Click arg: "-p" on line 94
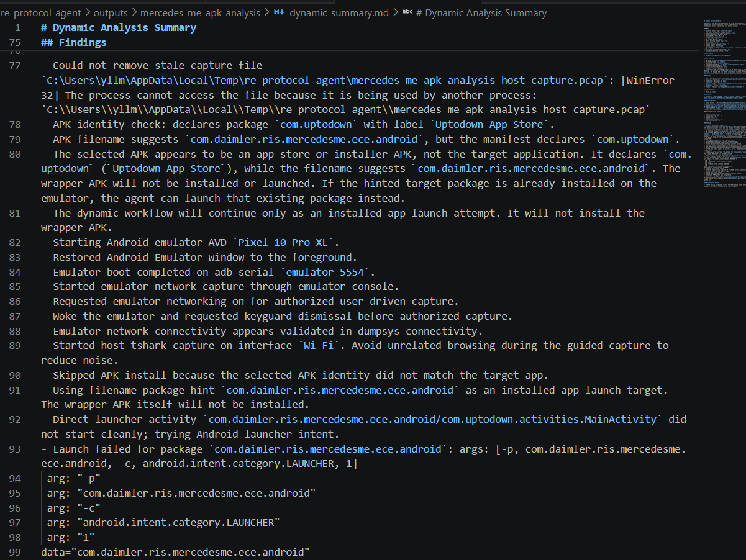Viewport: 746px width, 560px height. pyautogui.click(x=74, y=478)
